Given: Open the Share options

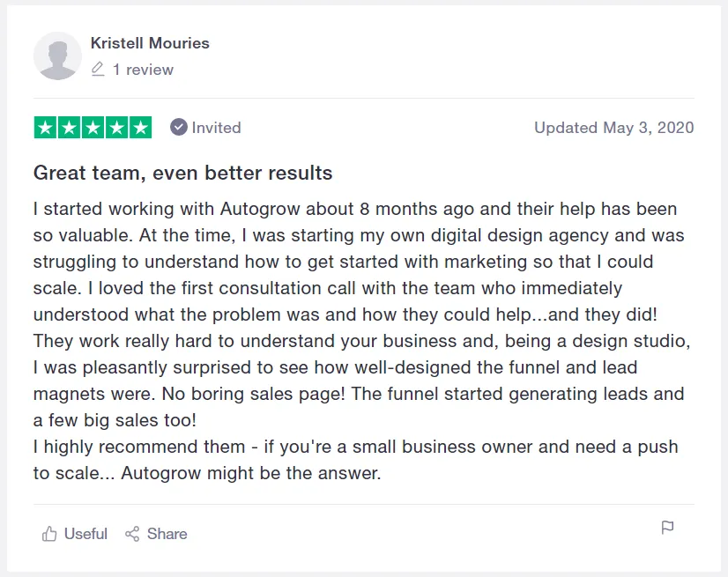Looking at the screenshot, I should (157, 533).
